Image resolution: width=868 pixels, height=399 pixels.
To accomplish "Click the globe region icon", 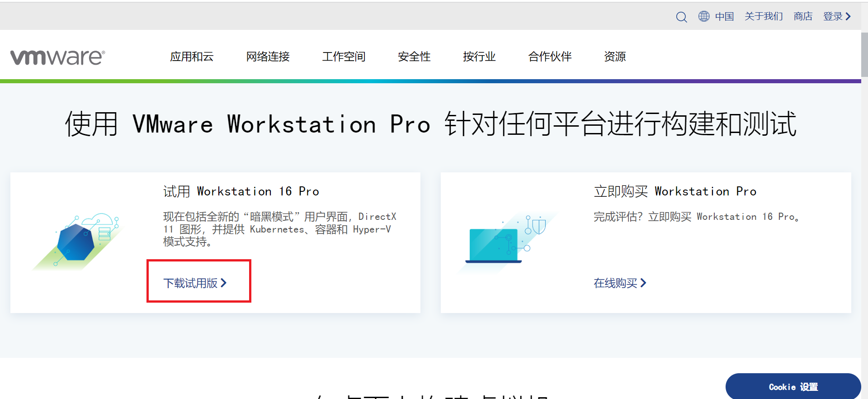I will pos(704,16).
